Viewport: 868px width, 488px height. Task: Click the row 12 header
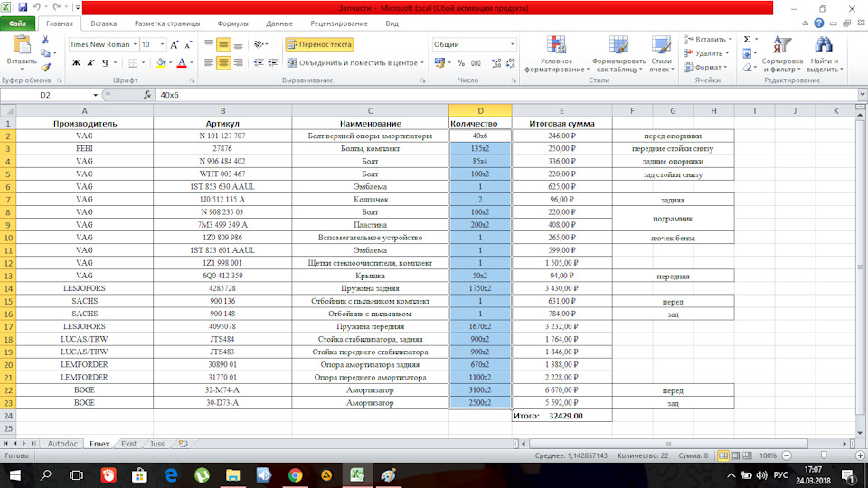point(8,263)
